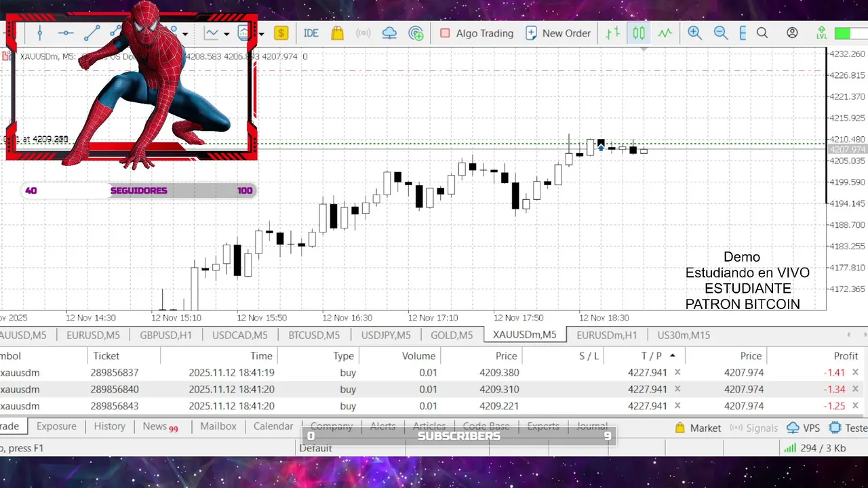
Task: Toggle Algo Trading on
Action: point(477,33)
